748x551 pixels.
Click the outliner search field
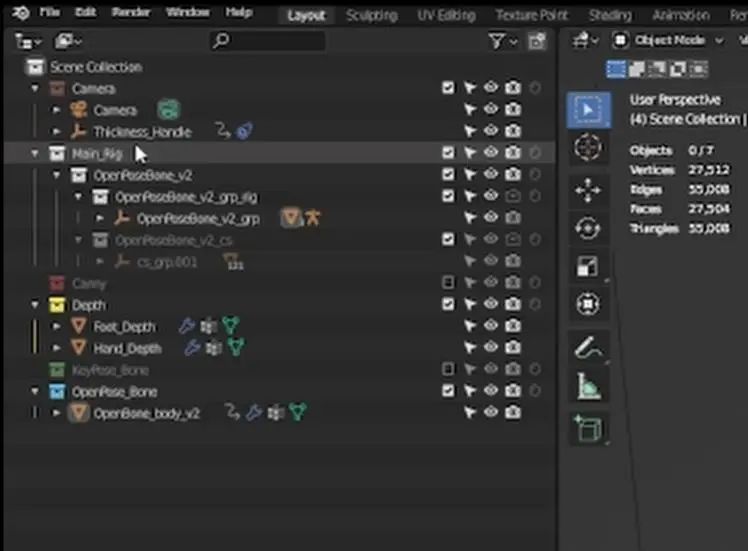click(x=268, y=41)
